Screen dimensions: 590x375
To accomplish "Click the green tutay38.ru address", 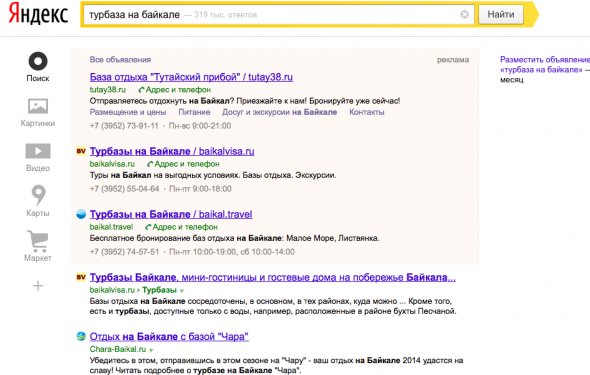I will (108, 90).
